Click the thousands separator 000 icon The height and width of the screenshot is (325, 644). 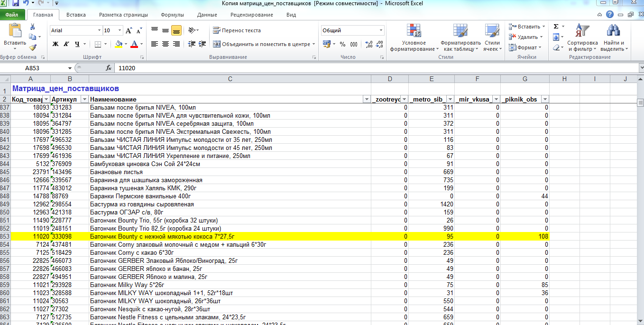tap(354, 44)
